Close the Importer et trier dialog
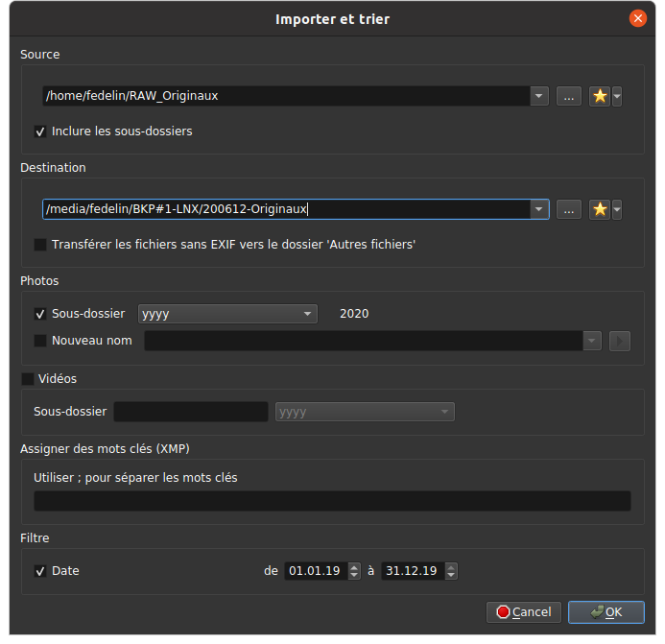Viewport: 665px width, 644px height. pyautogui.click(x=637, y=18)
